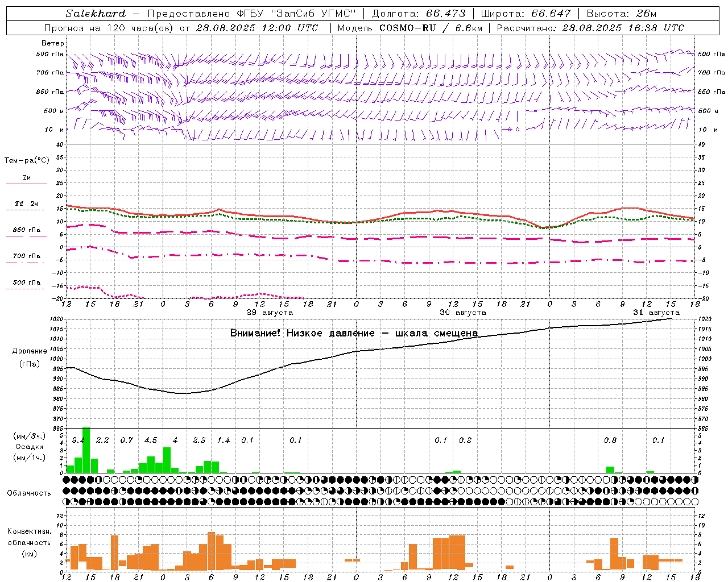Click the 9.4 precipitation total
728x582 pixels.
click(78, 440)
